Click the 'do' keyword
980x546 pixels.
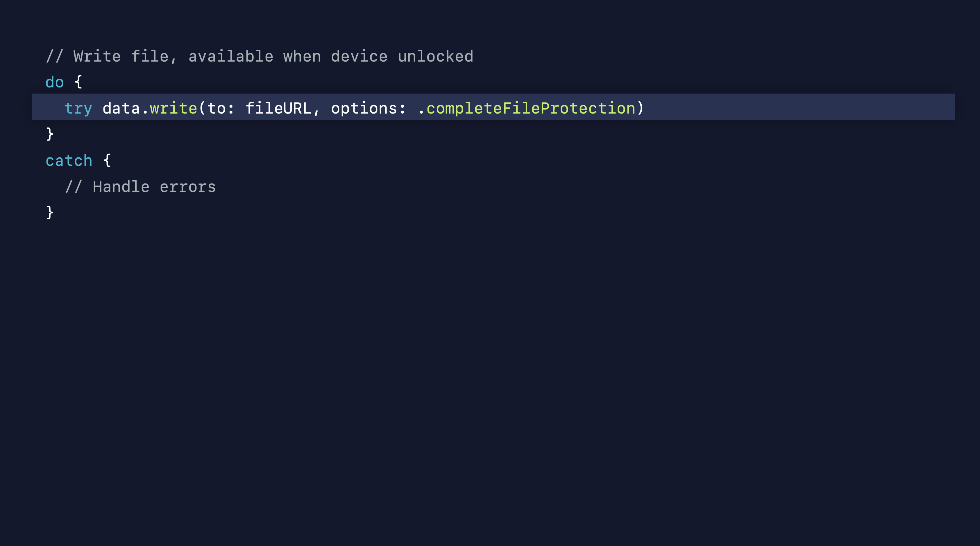pyautogui.click(x=54, y=82)
